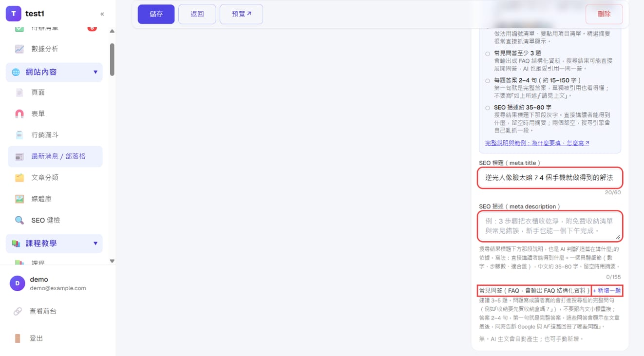
Task: Click the books icon beside 課程教學
Action: 16,244
